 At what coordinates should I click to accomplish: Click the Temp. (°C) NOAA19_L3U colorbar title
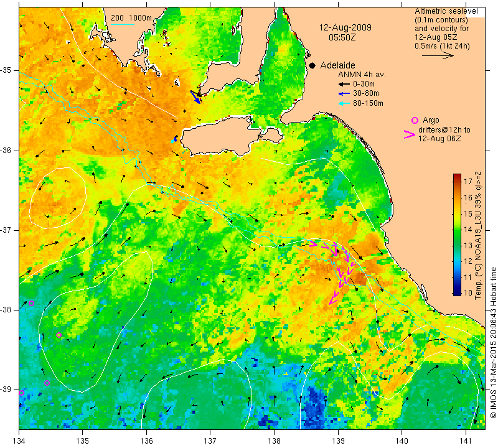[x=478, y=236]
